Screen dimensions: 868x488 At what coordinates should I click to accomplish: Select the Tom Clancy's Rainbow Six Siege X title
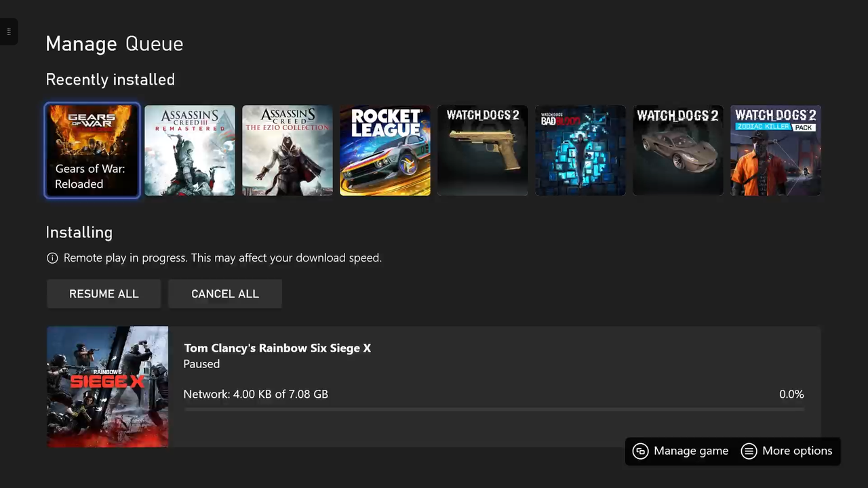(x=277, y=348)
